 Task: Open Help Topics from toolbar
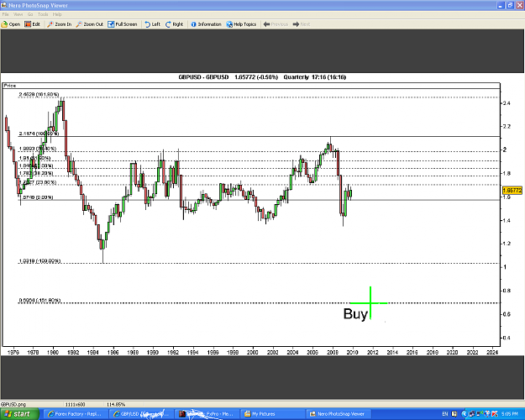pyautogui.click(x=241, y=24)
